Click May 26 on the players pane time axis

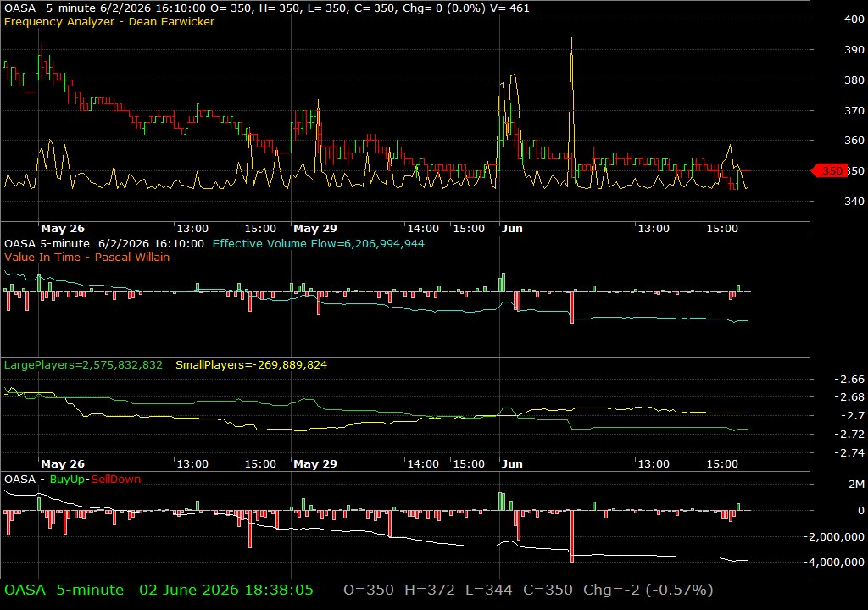tap(63, 464)
